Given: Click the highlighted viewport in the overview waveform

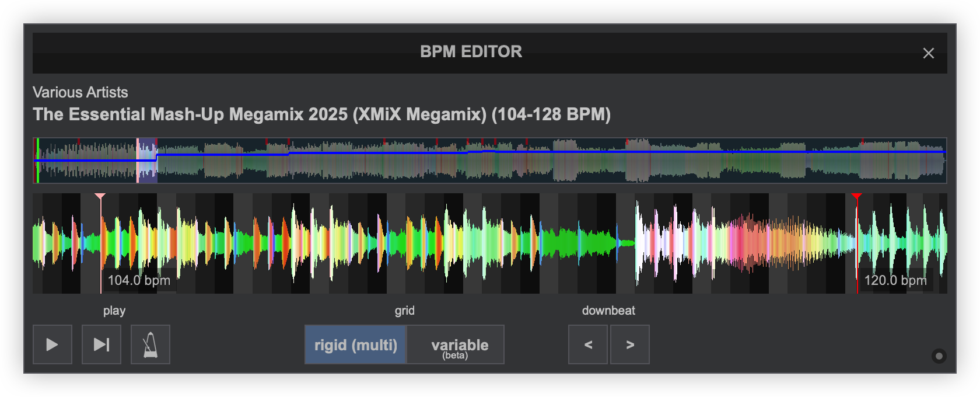Looking at the screenshot, I should point(146,161).
